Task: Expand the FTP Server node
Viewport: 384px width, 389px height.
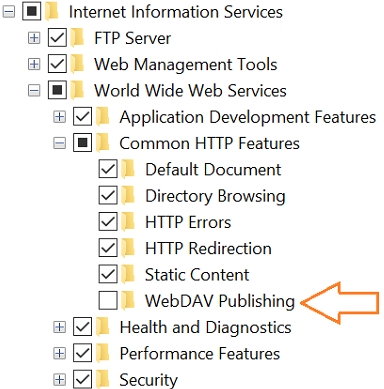Action: 34,38
